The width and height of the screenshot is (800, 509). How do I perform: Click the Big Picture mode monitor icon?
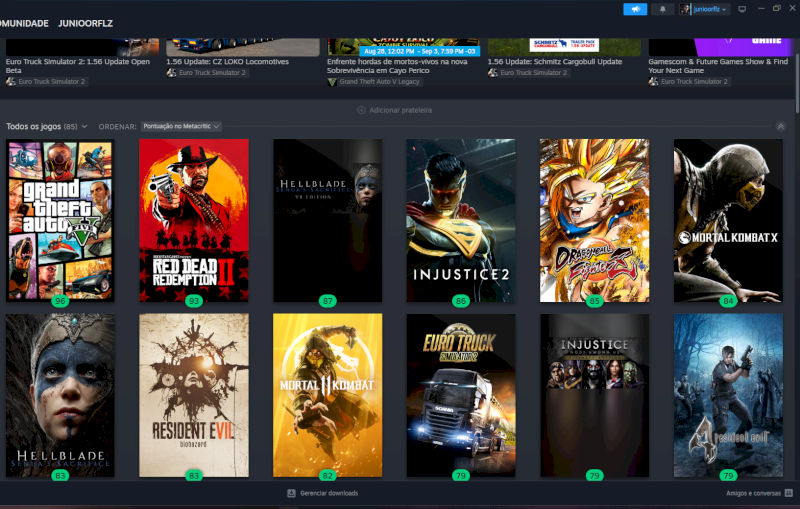741,9
